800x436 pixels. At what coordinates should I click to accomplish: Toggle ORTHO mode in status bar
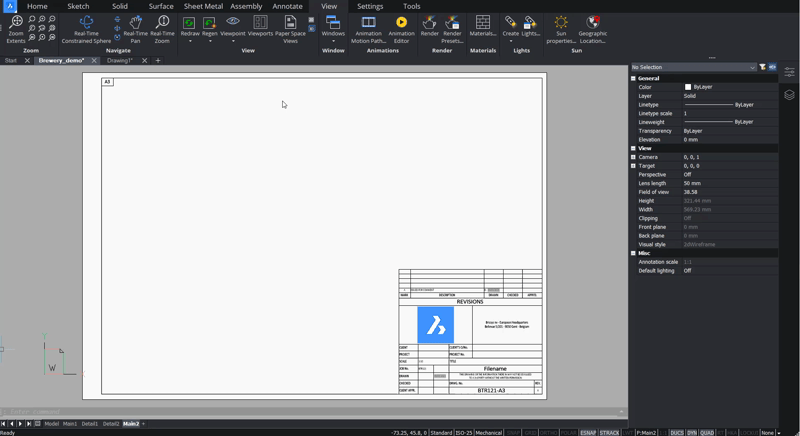tap(549, 433)
